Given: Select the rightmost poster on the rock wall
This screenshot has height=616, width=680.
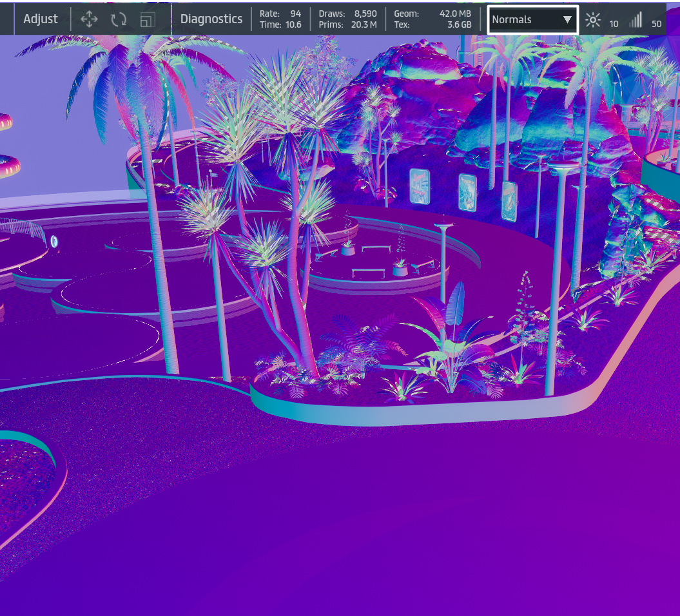Looking at the screenshot, I should pyautogui.click(x=509, y=201).
